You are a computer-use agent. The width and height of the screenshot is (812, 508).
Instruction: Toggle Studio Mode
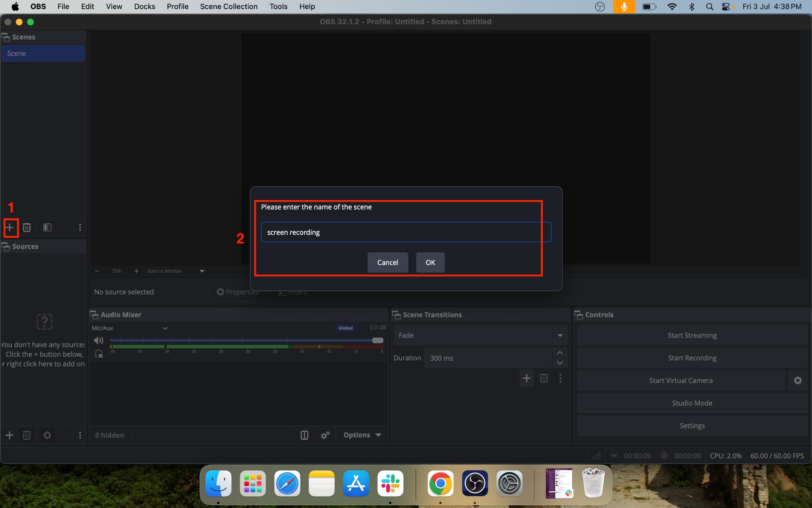[x=692, y=403]
